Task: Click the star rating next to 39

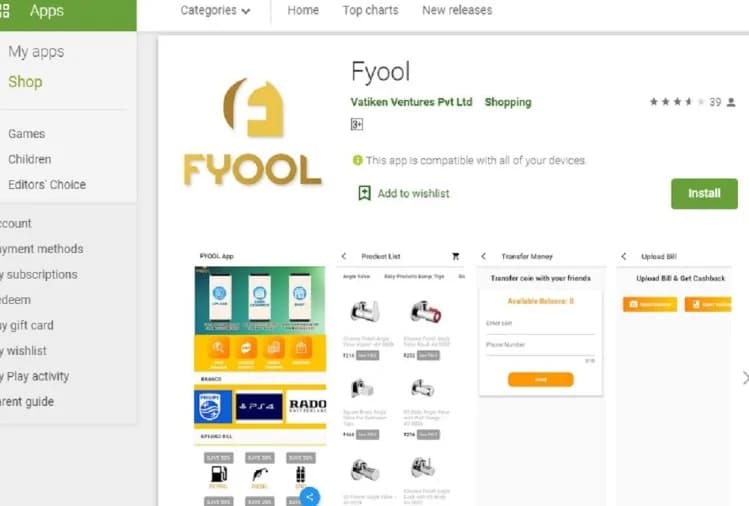Action: tap(677, 102)
